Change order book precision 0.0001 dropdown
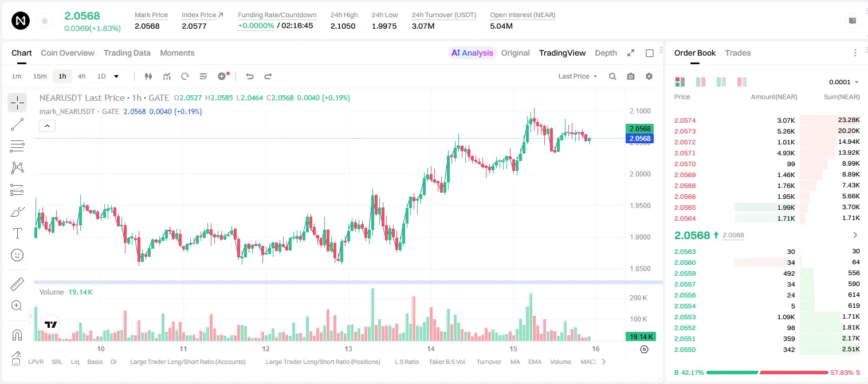Screen dimensions: 868x384 (x=843, y=82)
